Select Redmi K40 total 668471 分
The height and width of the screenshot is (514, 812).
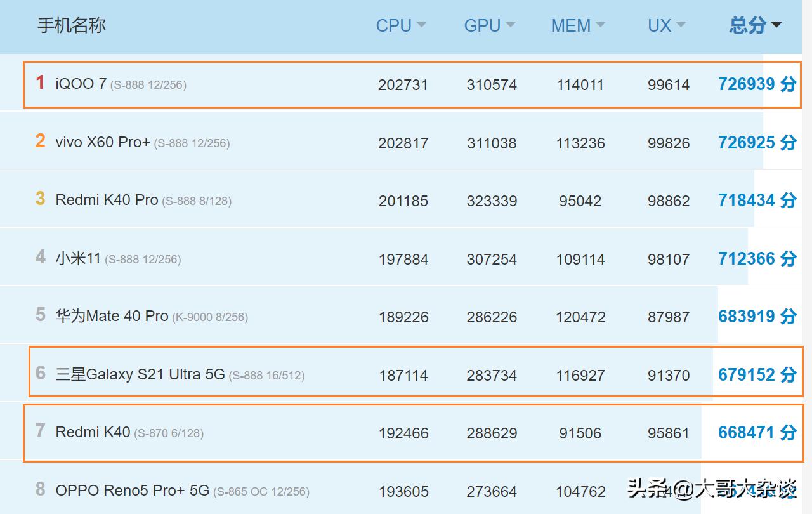[x=757, y=432]
